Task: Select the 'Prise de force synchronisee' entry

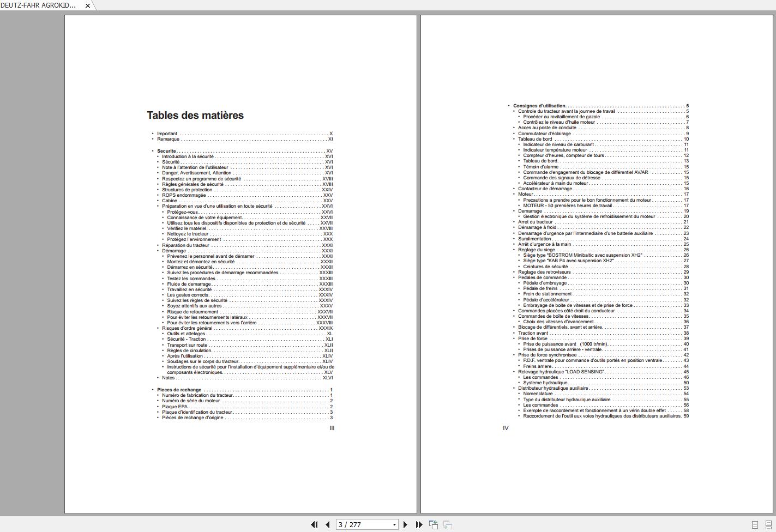Action: click(547, 355)
